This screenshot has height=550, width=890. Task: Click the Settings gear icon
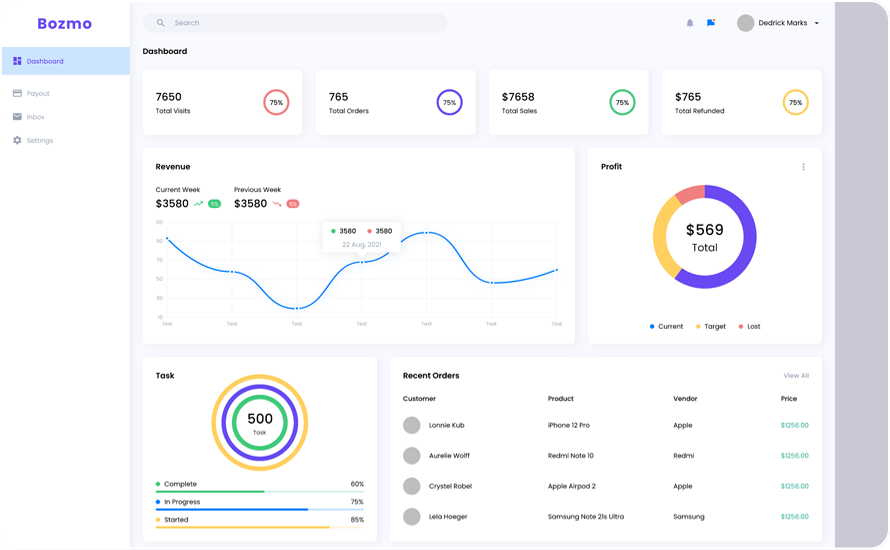pyautogui.click(x=17, y=140)
